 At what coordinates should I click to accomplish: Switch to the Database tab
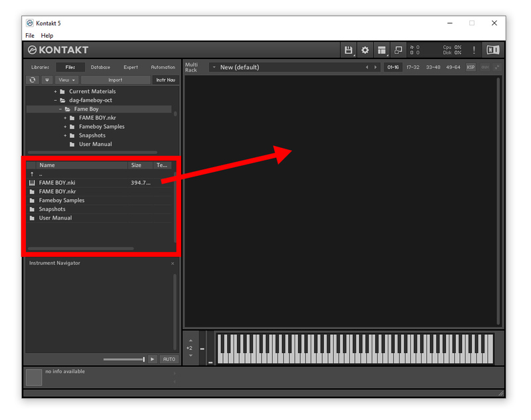(100, 68)
